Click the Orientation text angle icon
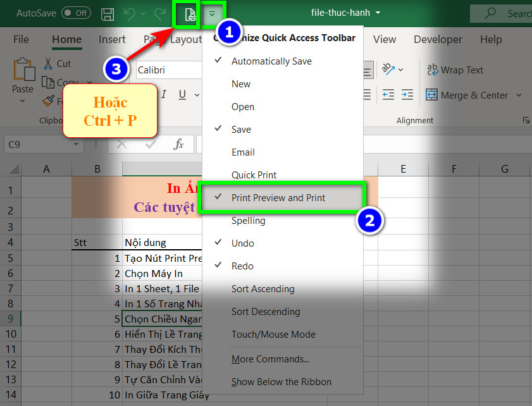 click(x=388, y=69)
